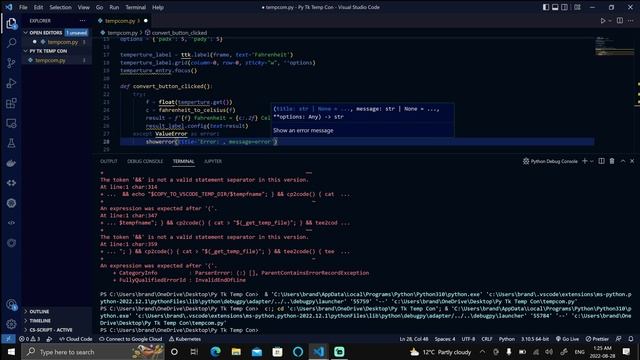Open the Run button dropdown arrow
The image size is (640, 360).
(x=610, y=20)
